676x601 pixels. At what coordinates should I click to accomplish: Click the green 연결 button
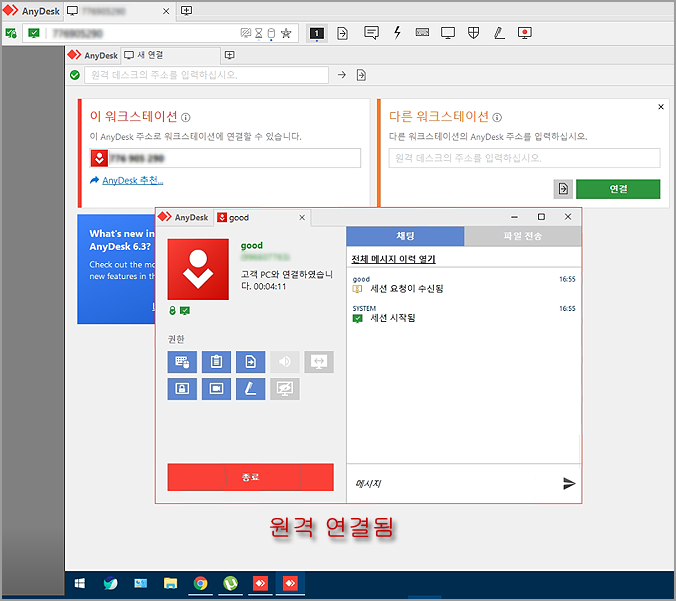pyautogui.click(x=618, y=189)
